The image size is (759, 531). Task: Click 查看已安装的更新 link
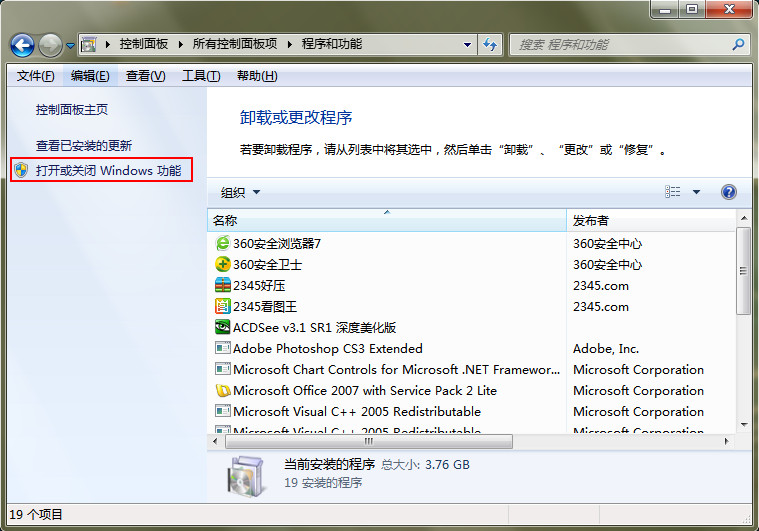tap(84, 145)
